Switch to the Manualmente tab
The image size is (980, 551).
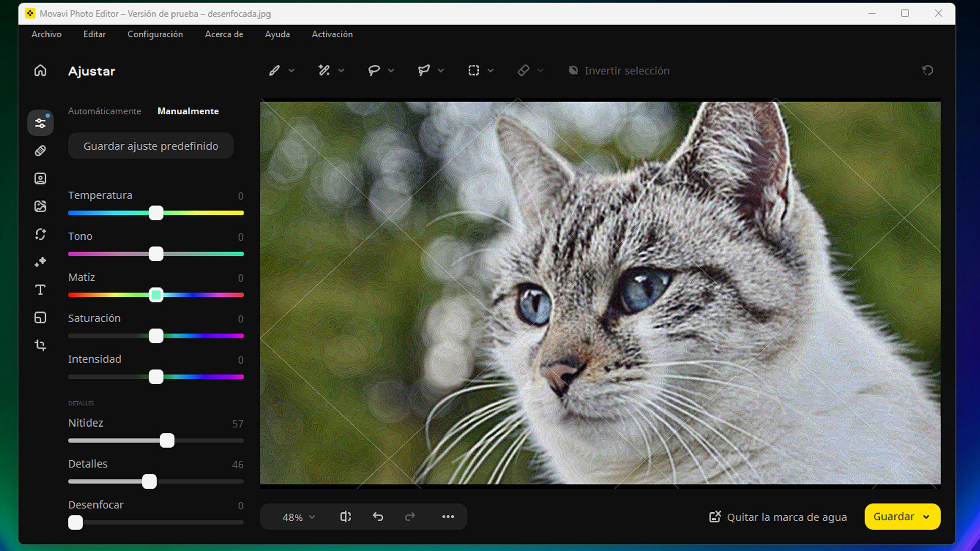pyautogui.click(x=188, y=111)
